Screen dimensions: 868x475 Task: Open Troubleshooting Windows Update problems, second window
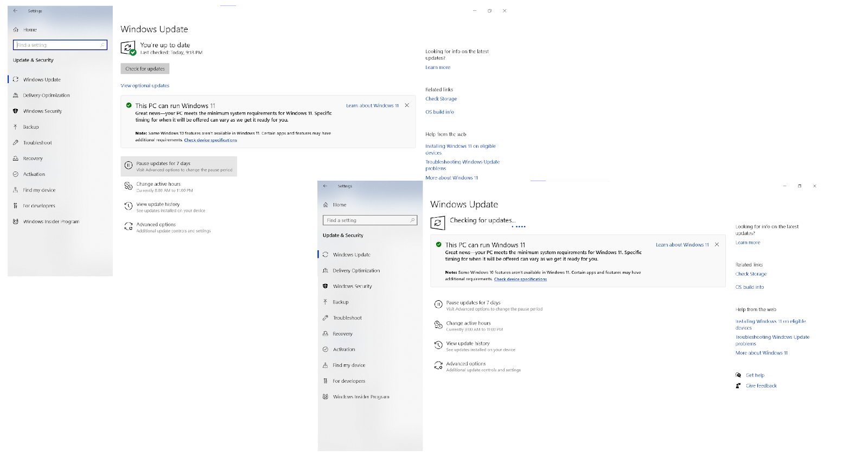pyautogui.click(x=773, y=340)
